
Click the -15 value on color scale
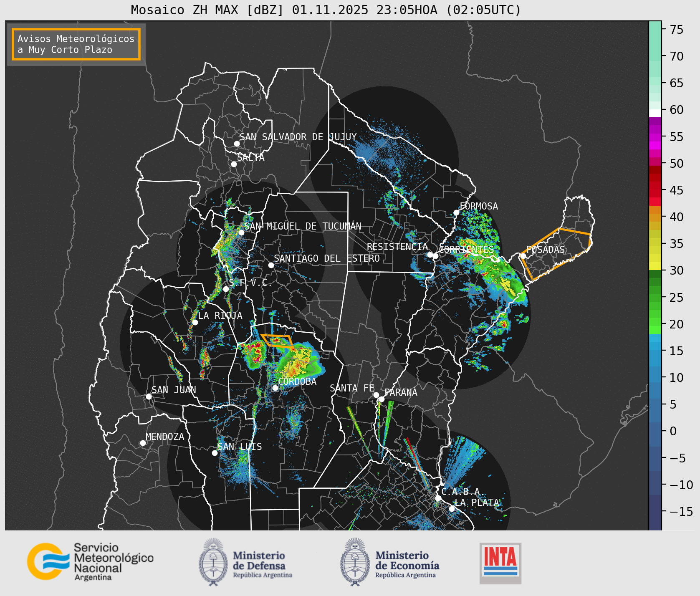(x=681, y=511)
